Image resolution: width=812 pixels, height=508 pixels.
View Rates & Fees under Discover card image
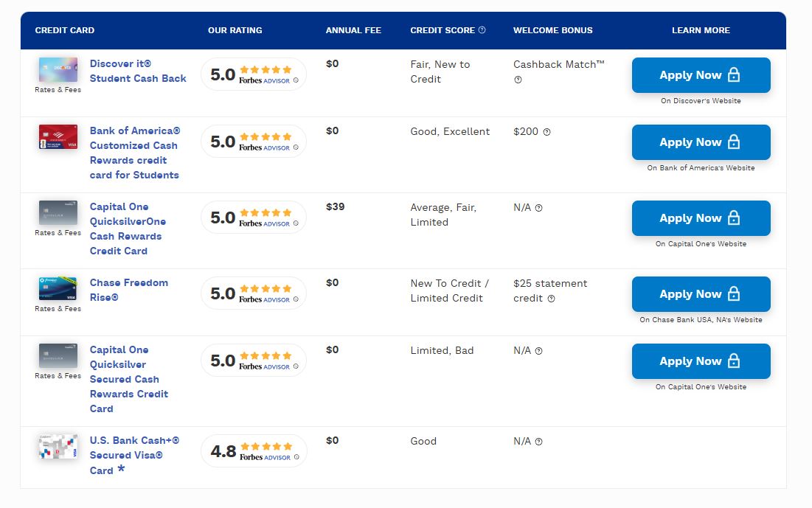click(58, 90)
